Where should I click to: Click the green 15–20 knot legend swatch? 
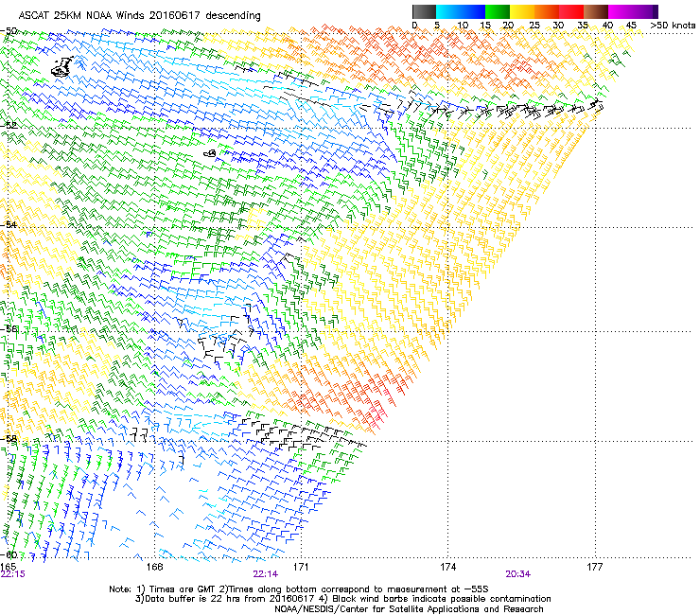[x=498, y=11]
